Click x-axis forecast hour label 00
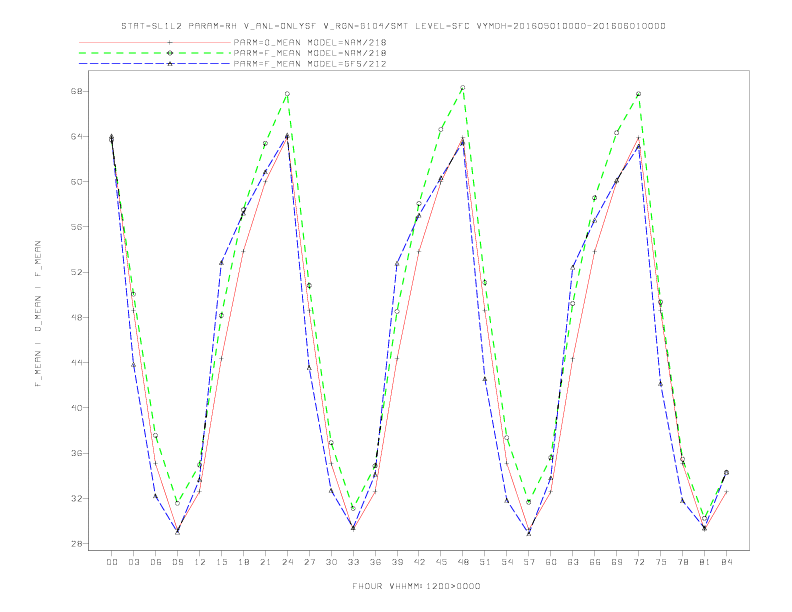 [x=112, y=562]
